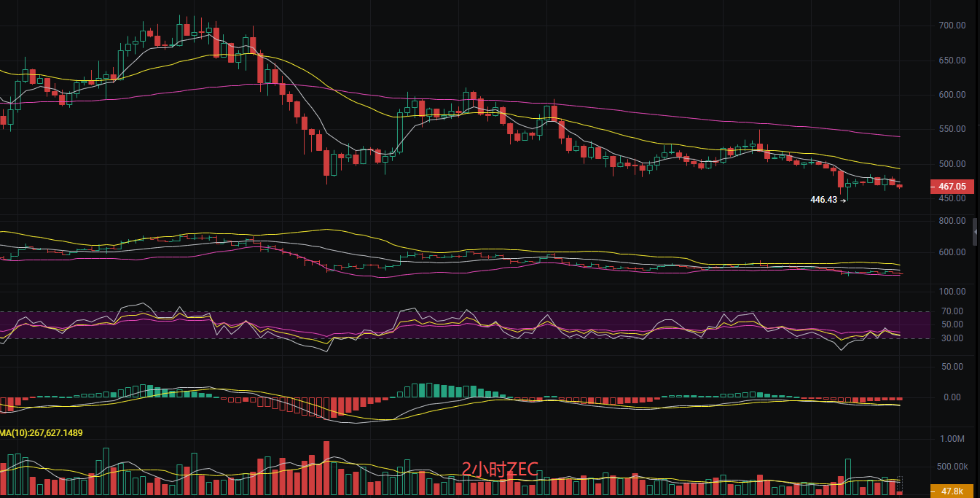This screenshot has width=980, height=498.
Task: Click the 800.00 label on second pane axis
Action: 952,221
